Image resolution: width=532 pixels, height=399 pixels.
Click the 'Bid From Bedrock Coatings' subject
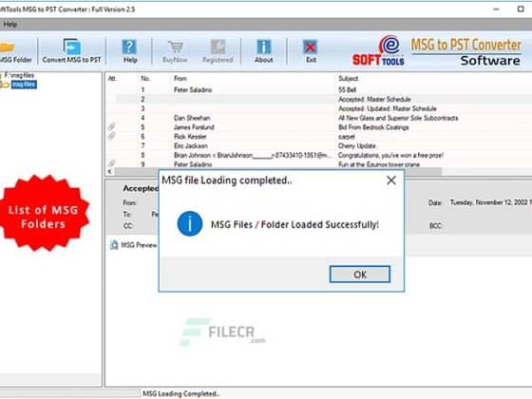coord(373,127)
